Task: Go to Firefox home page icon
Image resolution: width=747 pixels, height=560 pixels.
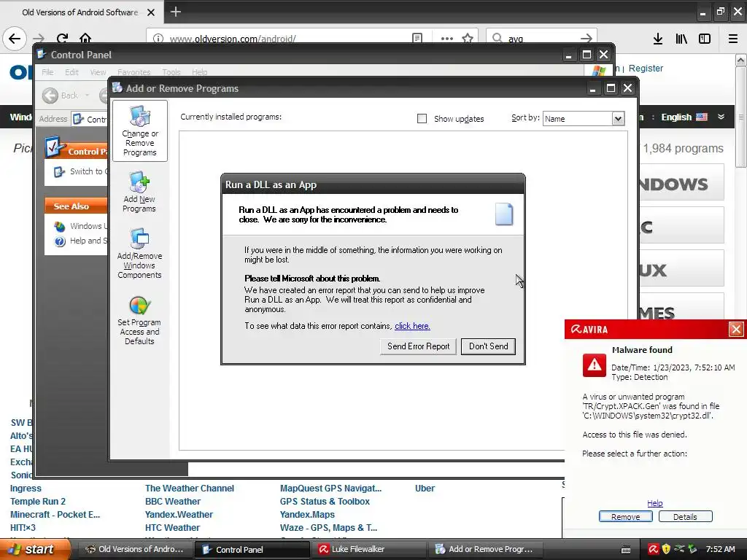Action: tap(85, 38)
